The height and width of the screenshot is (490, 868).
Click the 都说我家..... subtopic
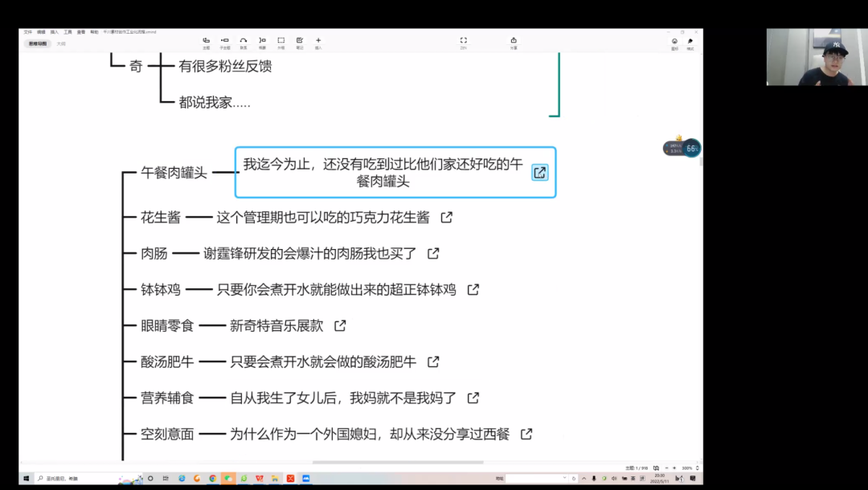pyautogui.click(x=215, y=102)
